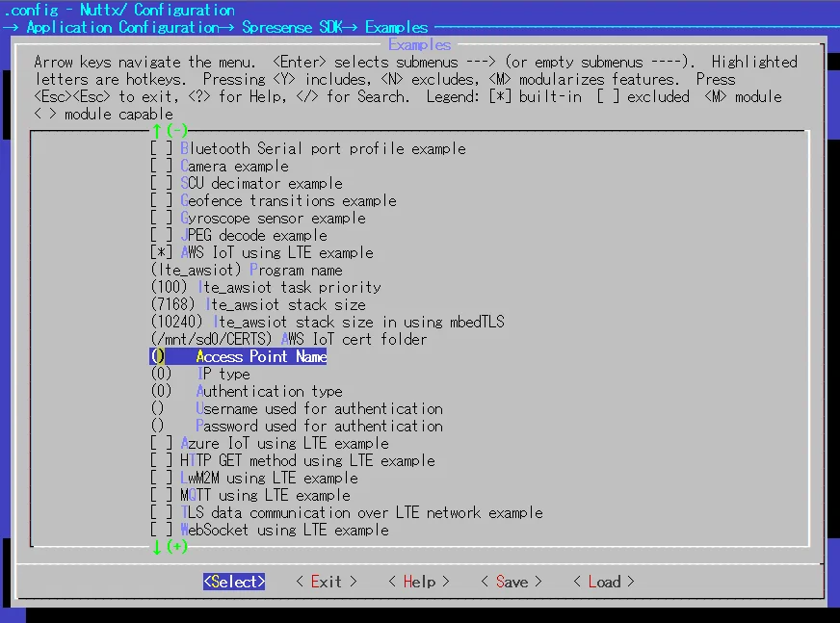
Task: Click Examples in the breadcrumb path
Action: (x=397, y=27)
